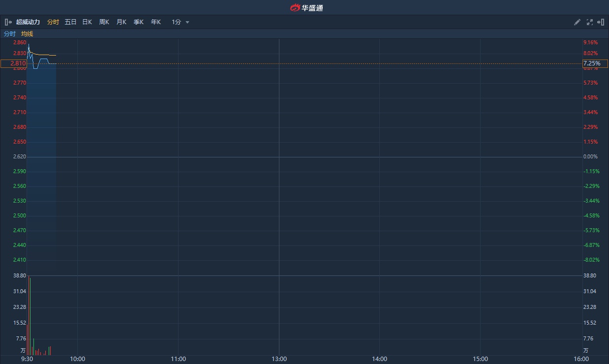
Task: Click the right 15.52 volume label
Action: tap(590, 323)
